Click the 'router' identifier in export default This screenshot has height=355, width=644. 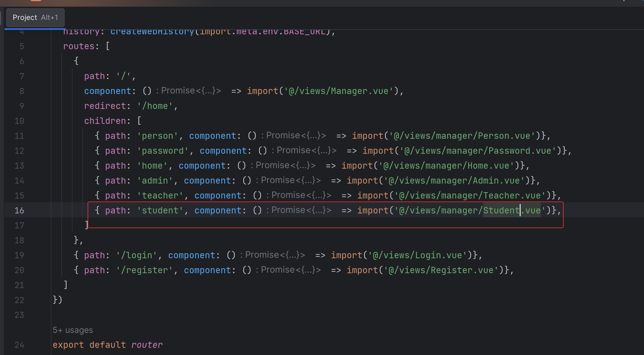pyautogui.click(x=147, y=345)
